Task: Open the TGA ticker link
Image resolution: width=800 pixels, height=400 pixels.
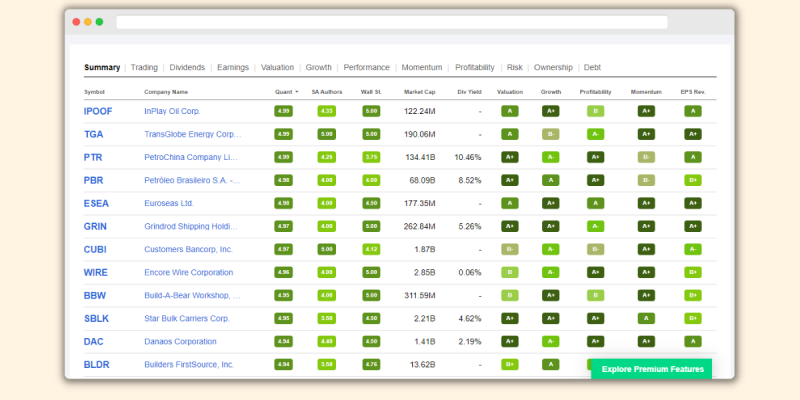Action: tap(93, 134)
